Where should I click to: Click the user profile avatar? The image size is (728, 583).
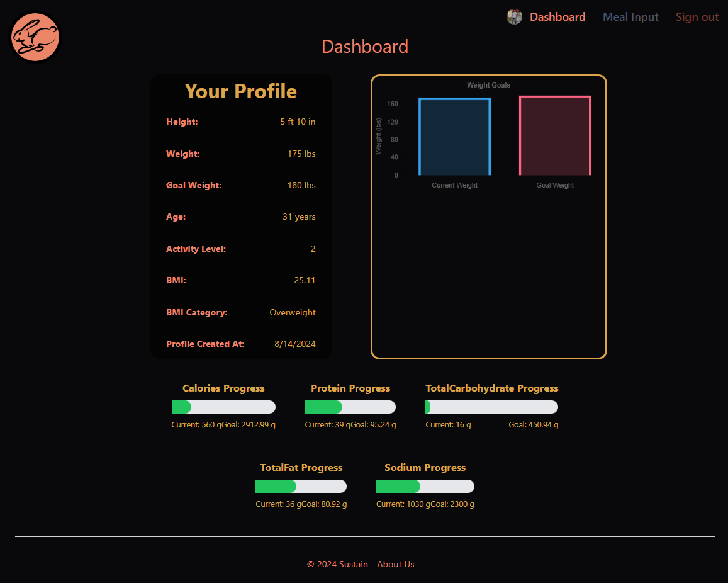[514, 16]
